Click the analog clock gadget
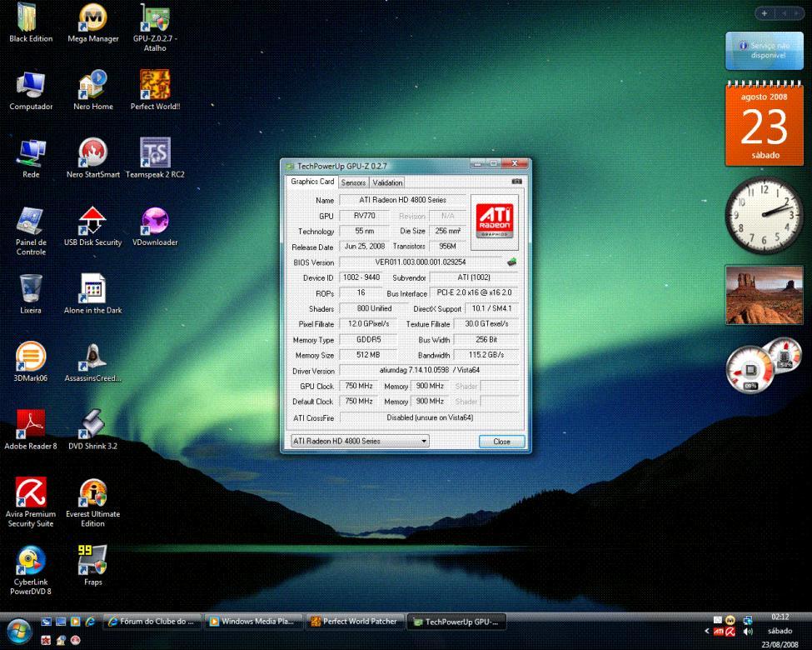This screenshot has width=812, height=650. pos(765,215)
